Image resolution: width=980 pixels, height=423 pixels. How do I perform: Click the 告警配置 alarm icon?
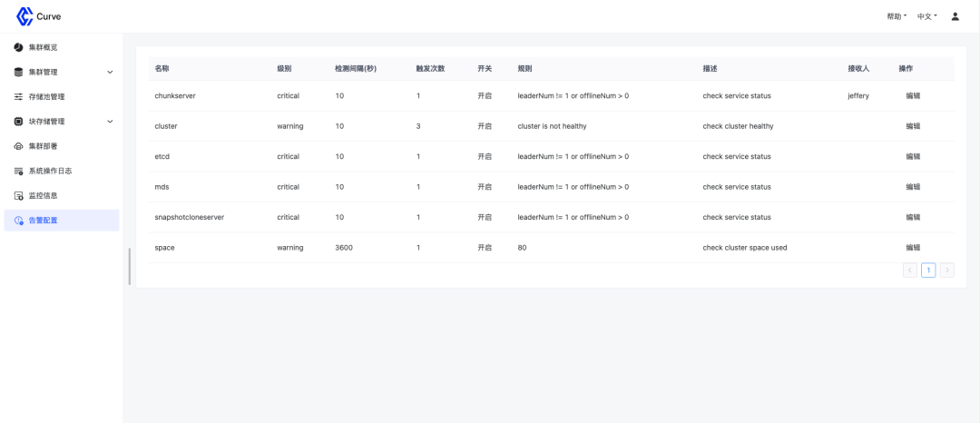(x=18, y=221)
